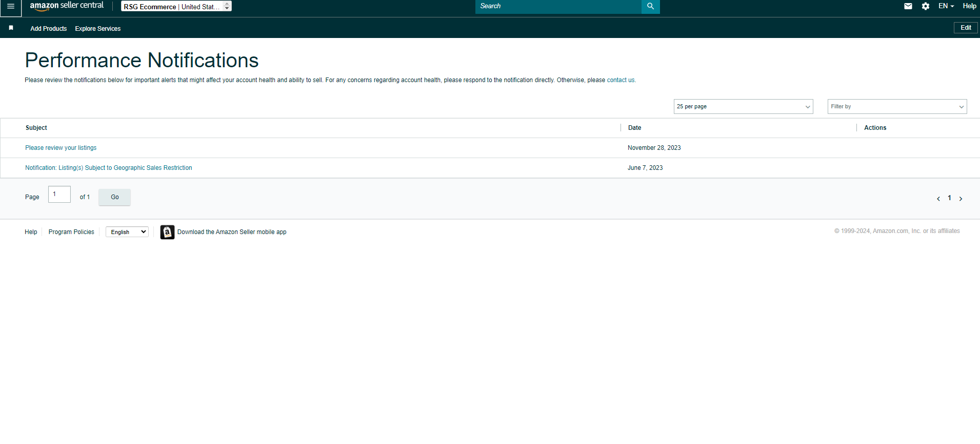Open the contact us link
Image resolution: width=980 pixels, height=444 pixels.
click(x=621, y=80)
